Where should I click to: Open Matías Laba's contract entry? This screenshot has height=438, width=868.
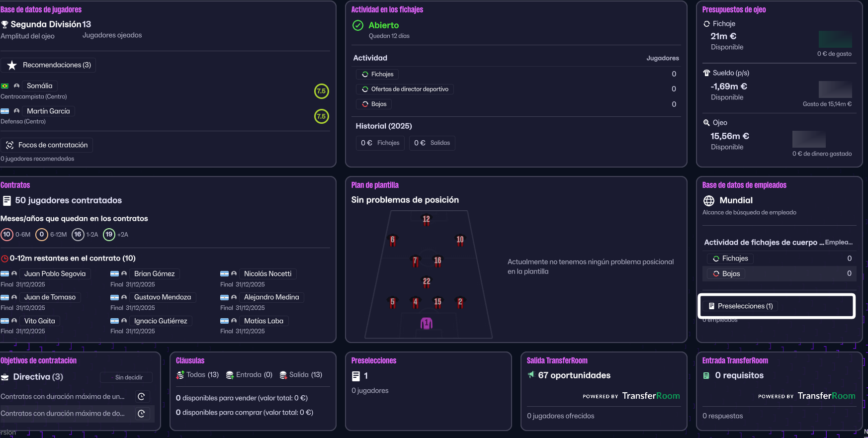pyautogui.click(x=263, y=321)
